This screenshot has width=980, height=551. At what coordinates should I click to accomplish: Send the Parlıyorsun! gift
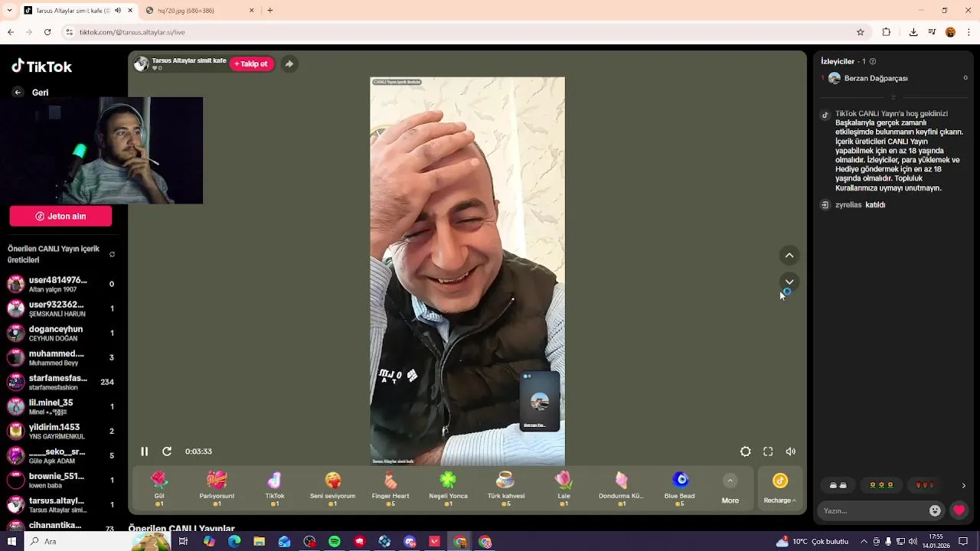coord(217,487)
